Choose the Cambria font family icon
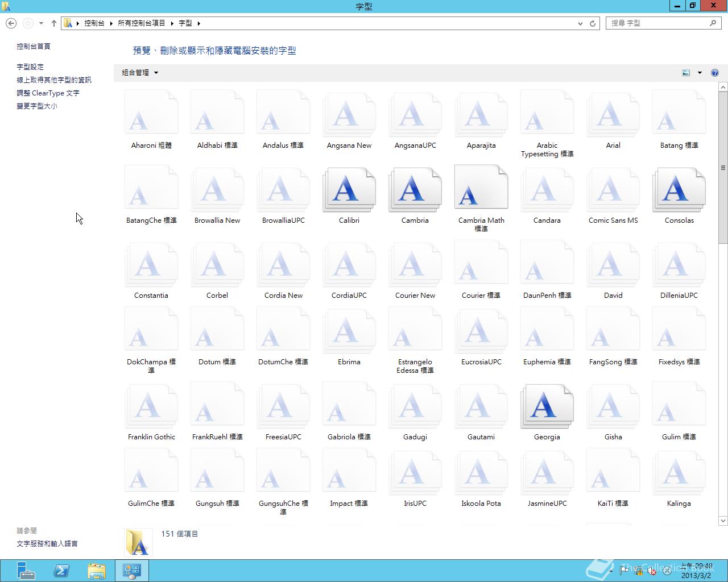 click(x=415, y=190)
